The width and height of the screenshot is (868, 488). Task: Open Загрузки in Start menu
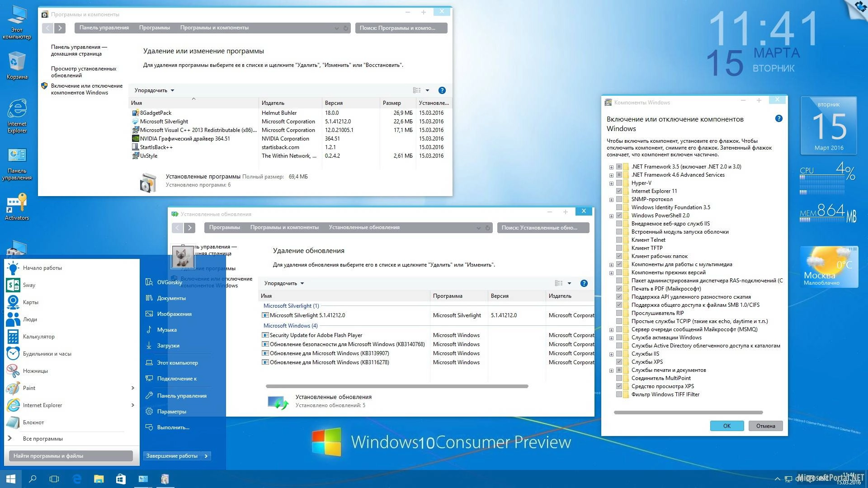168,346
